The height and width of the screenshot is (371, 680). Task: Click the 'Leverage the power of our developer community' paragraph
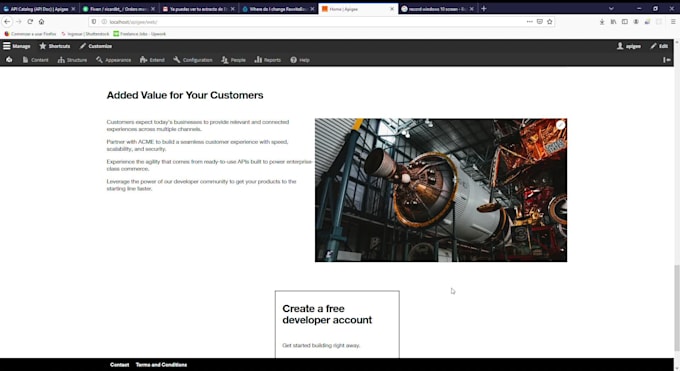pyautogui.click(x=202, y=185)
